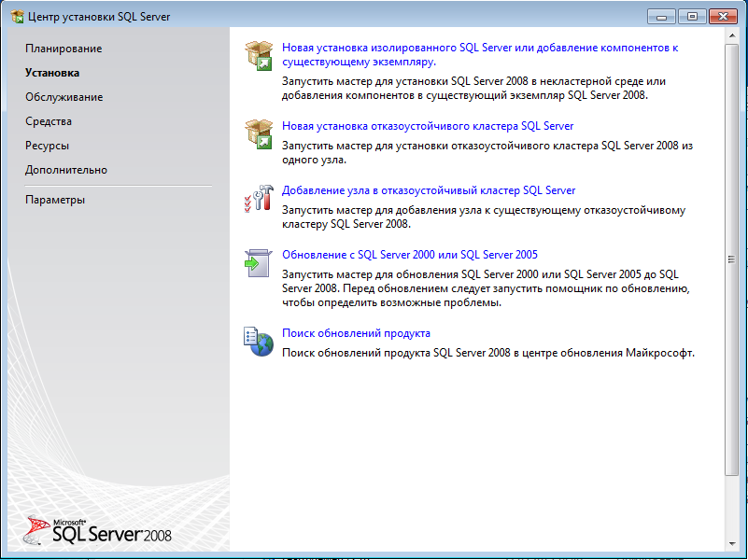The height and width of the screenshot is (560, 748).
Task: Start Новая установка изолированного SQL Server link
Action: point(480,55)
